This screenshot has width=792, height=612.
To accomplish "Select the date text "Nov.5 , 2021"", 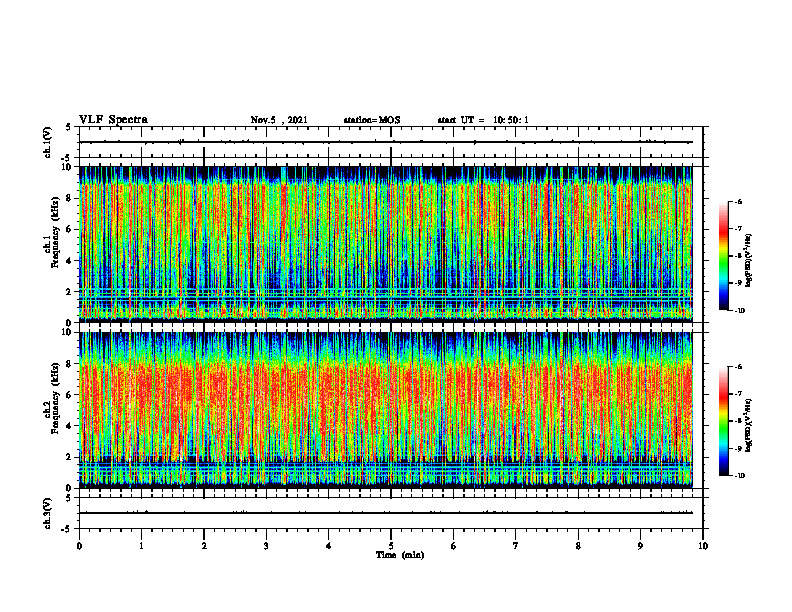I will click(x=279, y=120).
